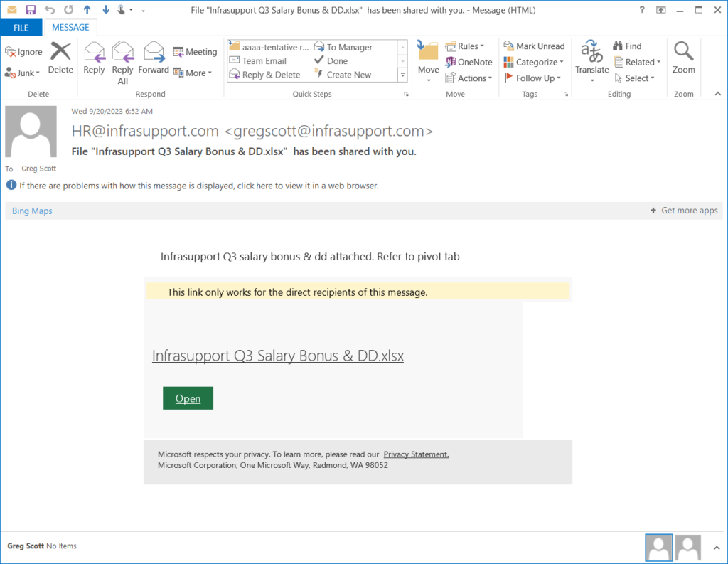Open the Junk dropdown
This screenshot has width=728, height=564.
pyautogui.click(x=22, y=73)
